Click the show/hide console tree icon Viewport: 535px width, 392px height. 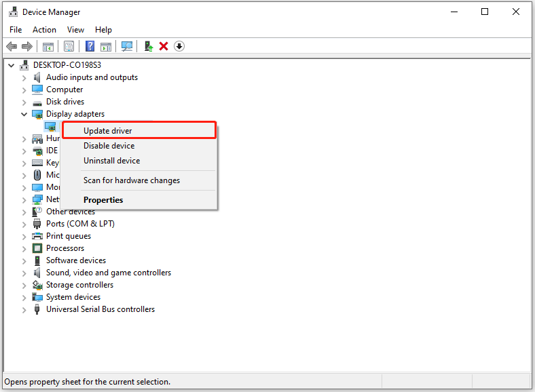click(x=48, y=46)
